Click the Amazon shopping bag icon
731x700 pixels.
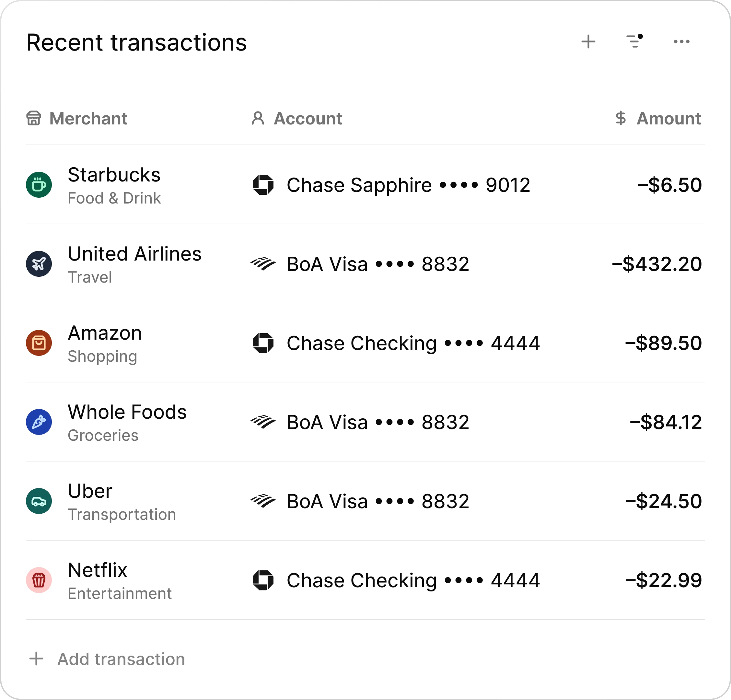[x=39, y=343]
